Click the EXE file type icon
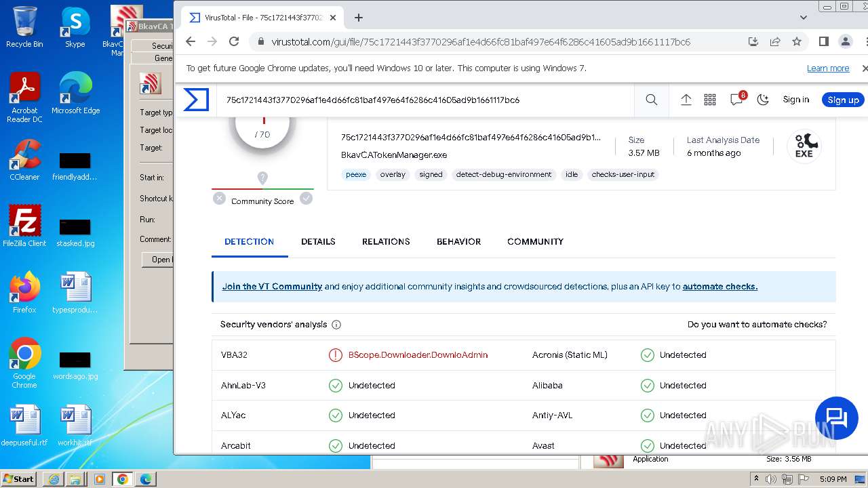Image resolution: width=868 pixels, height=488 pixels. pyautogui.click(x=804, y=146)
